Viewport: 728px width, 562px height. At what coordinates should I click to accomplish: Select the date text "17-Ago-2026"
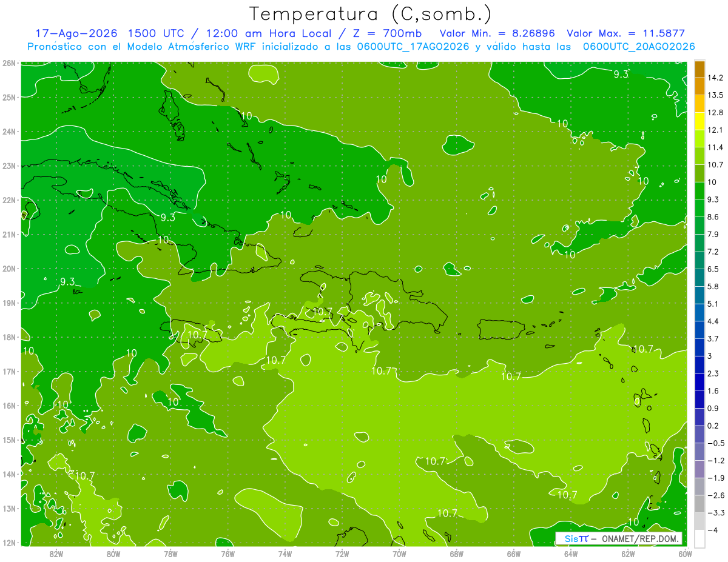[x=73, y=33]
